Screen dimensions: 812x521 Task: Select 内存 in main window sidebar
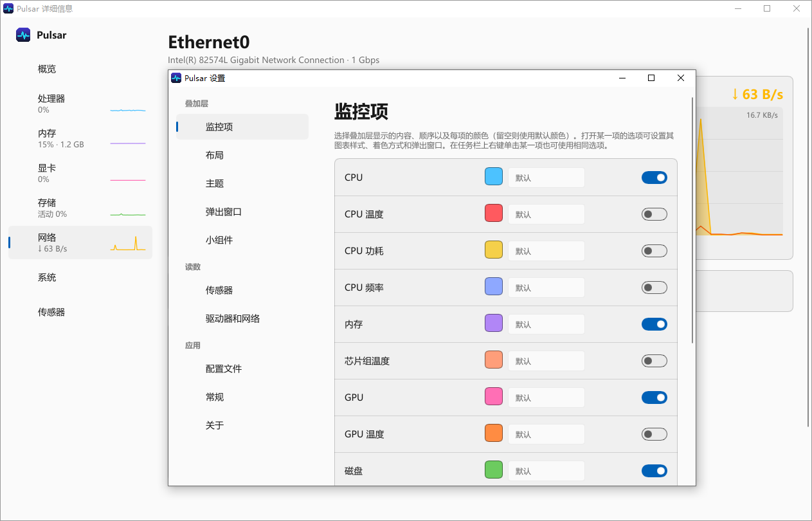80,138
